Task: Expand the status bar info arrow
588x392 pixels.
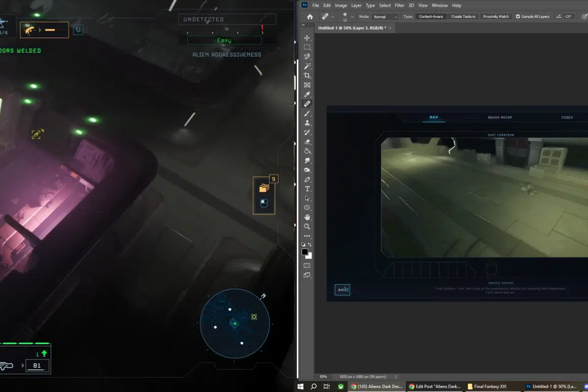Action: tap(396, 377)
